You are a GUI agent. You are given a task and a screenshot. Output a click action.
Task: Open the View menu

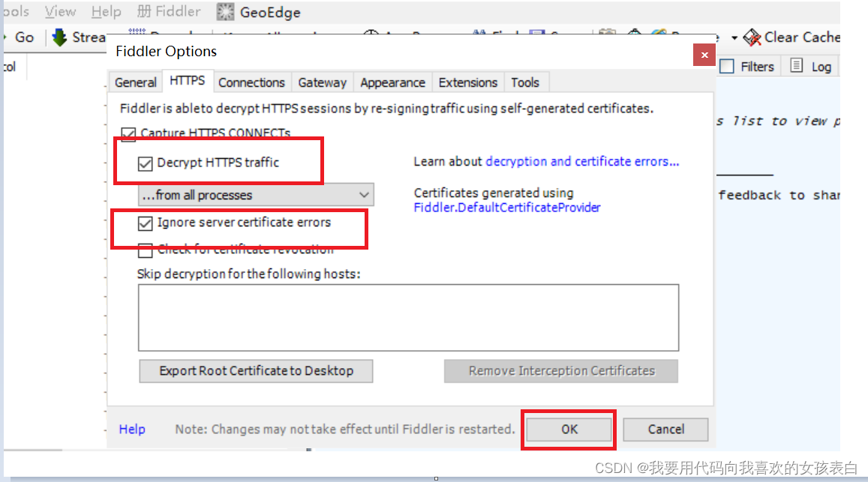60,12
